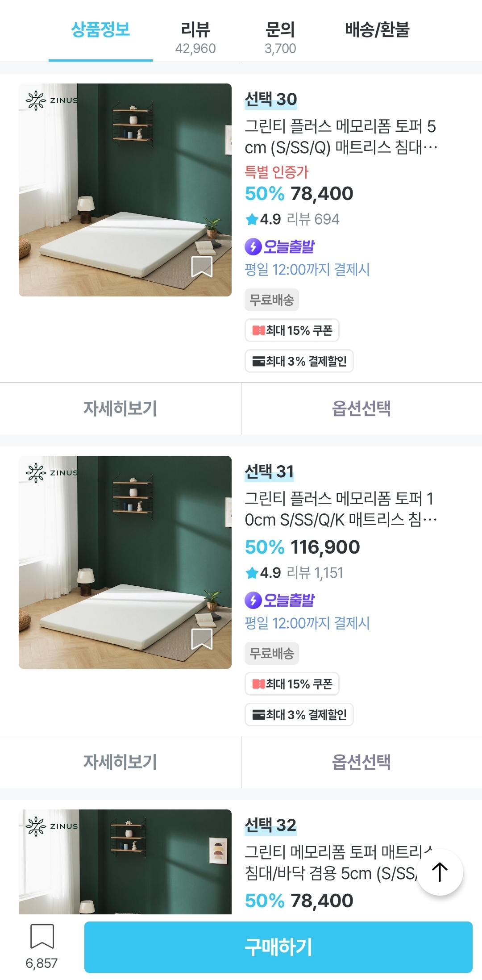Image resolution: width=482 pixels, height=980 pixels.
Task: Tap the star rating 4.9 on 선택 31
Action: point(263,573)
